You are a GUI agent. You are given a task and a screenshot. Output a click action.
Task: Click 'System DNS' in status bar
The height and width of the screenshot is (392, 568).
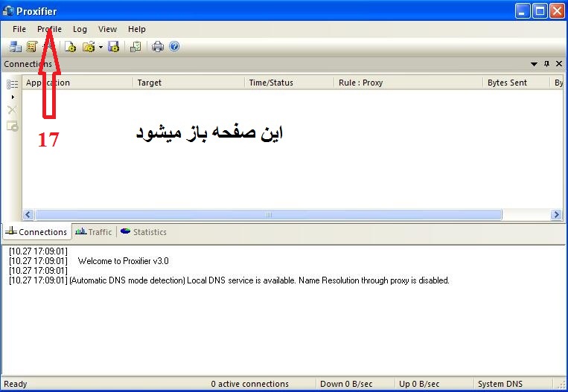500,384
